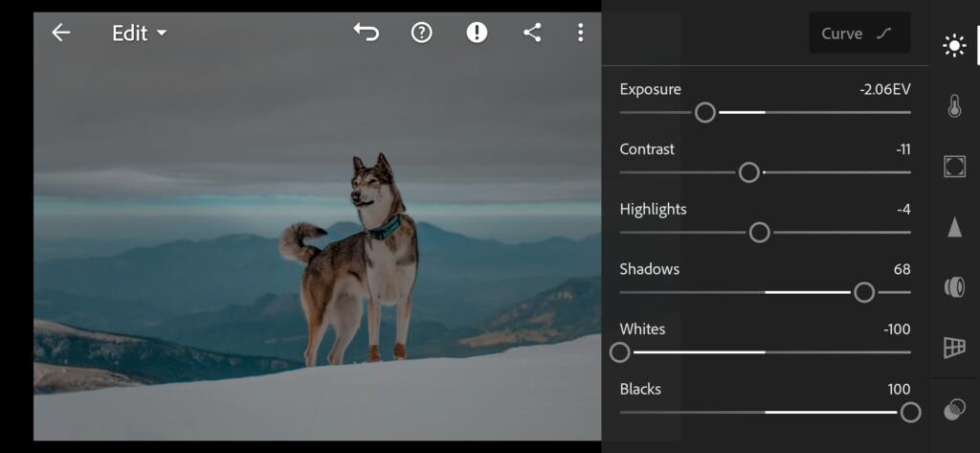Image resolution: width=980 pixels, height=453 pixels.
Task: Click the Contrast value -11
Action: tap(902, 149)
